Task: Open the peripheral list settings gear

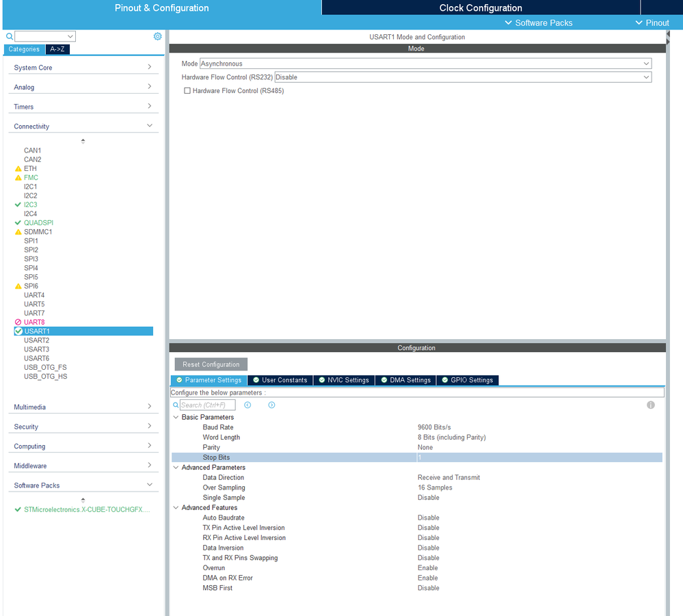Action: coord(158,36)
